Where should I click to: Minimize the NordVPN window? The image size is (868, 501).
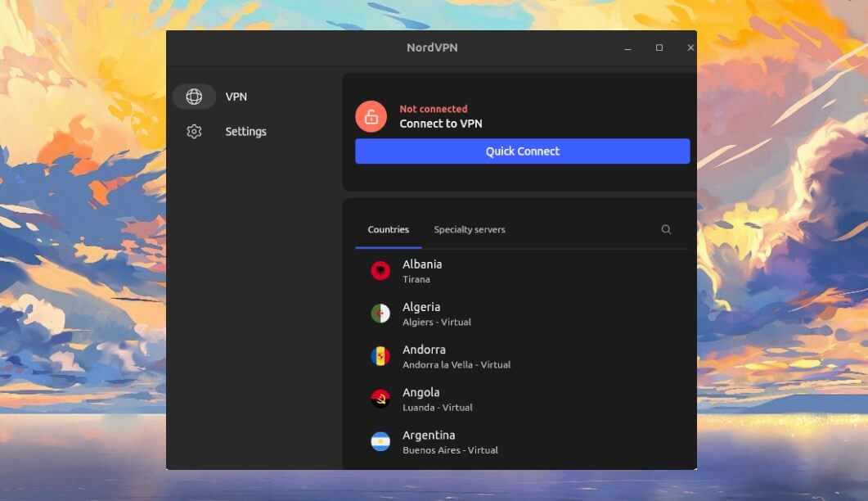pos(627,48)
